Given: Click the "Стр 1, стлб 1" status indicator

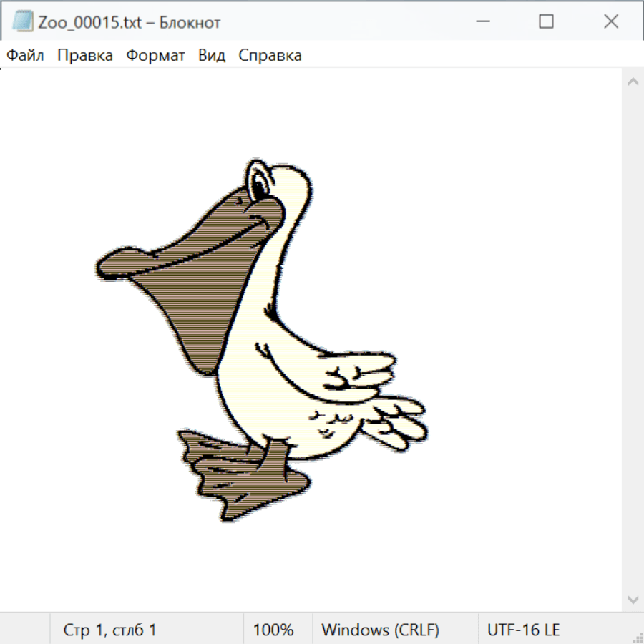Looking at the screenshot, I should 110,630.
